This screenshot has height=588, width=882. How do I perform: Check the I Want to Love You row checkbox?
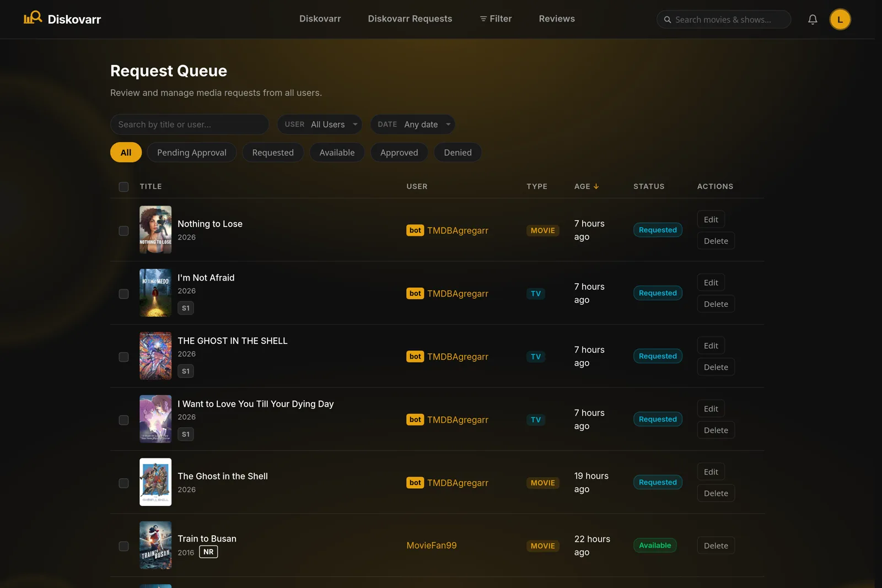pos(123,420)
